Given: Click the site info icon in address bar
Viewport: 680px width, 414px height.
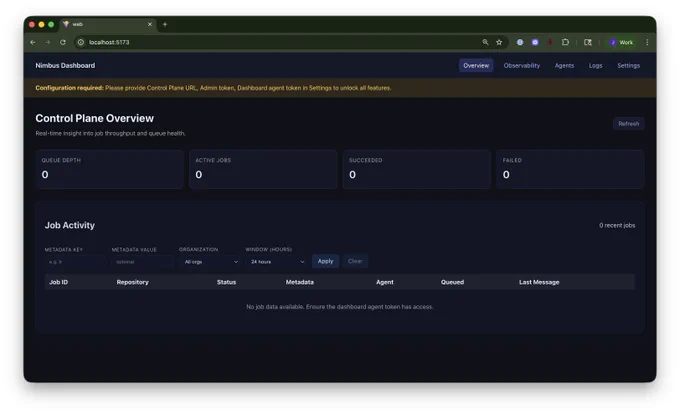Looking at the screenshot, I should [81, 42].
